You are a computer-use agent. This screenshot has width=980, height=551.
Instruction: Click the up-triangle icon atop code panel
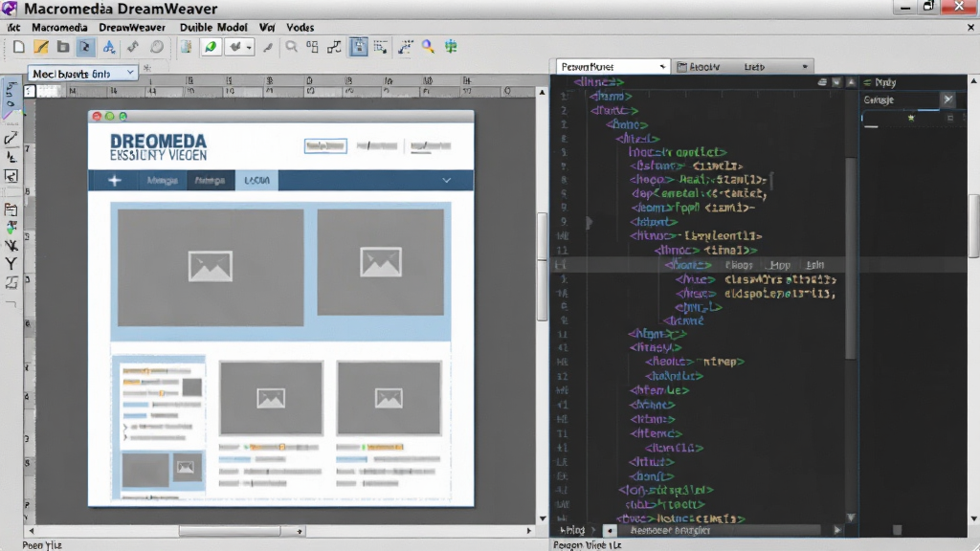pos(851,82)
